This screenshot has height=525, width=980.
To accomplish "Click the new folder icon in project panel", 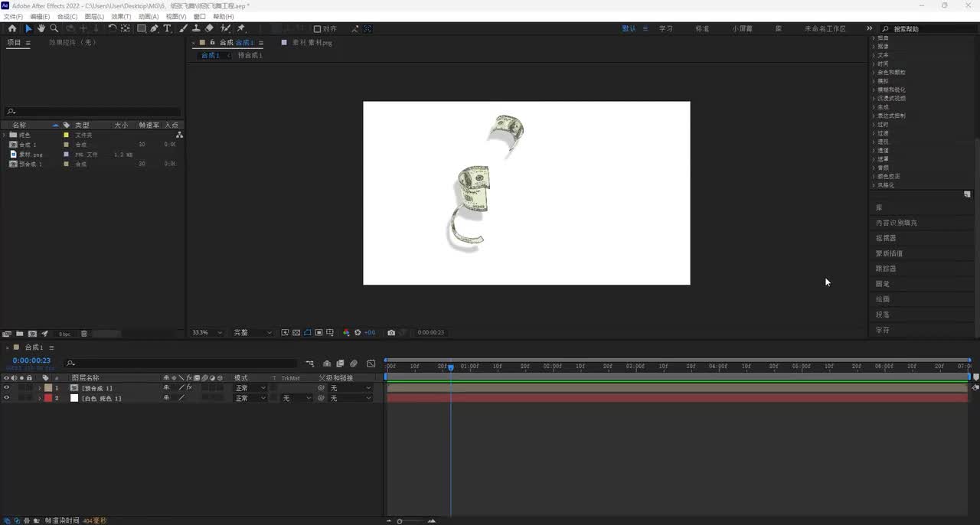I will pos(19,334).
